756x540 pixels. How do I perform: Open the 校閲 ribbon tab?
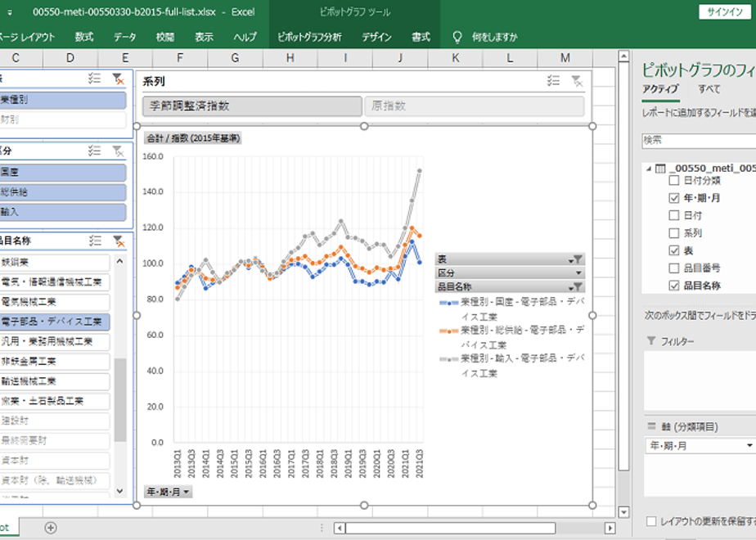pos(165,37)
